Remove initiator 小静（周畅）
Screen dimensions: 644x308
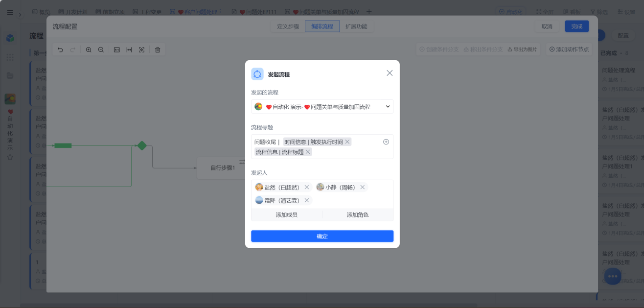tap(363, 187)
